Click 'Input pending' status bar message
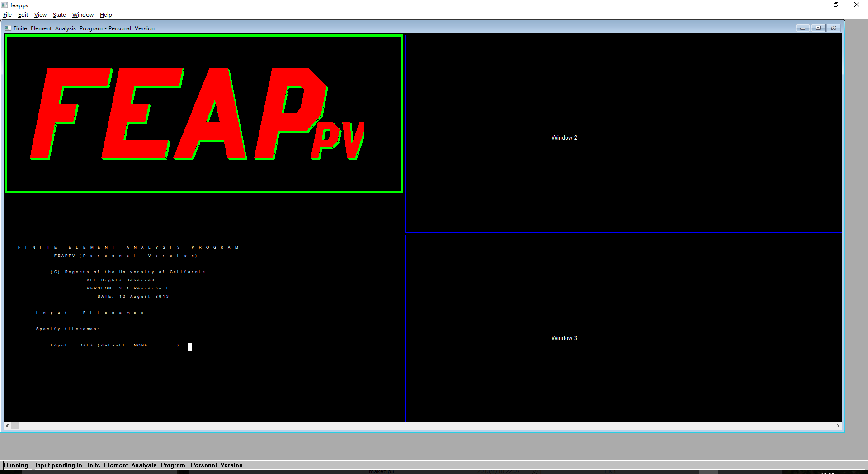Viewport: 868px width, 474px height. (139, 465)
